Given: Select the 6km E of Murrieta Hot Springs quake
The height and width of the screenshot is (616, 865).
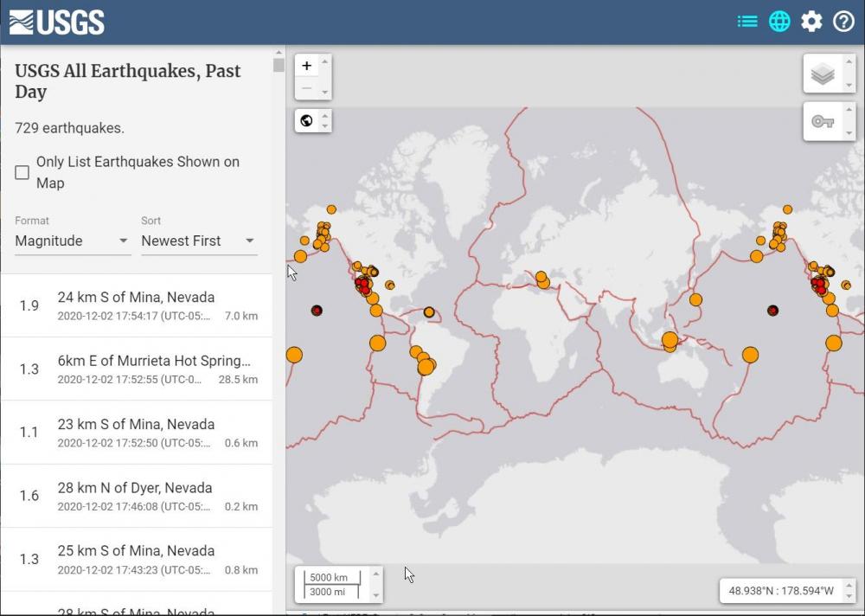Looking at the screenshot, I should pos(138,369).
